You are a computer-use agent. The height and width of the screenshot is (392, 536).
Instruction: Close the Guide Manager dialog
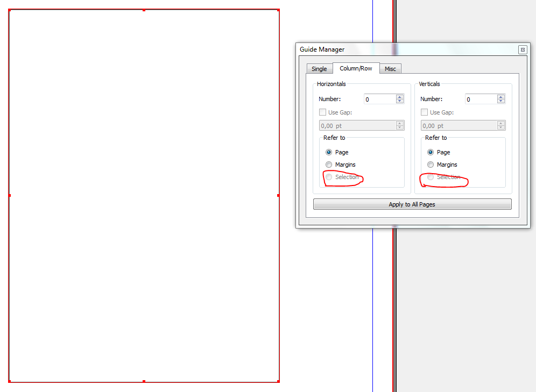coord(522,49)
